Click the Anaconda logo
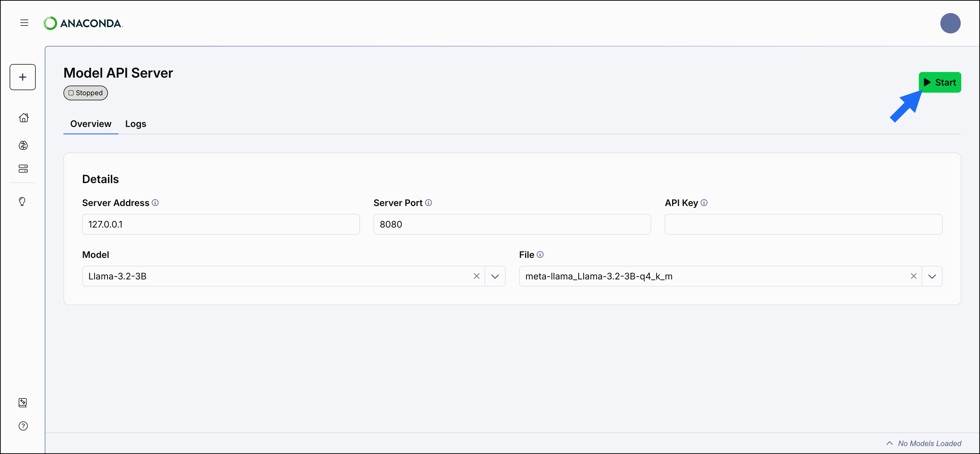 tap(83, 23)
